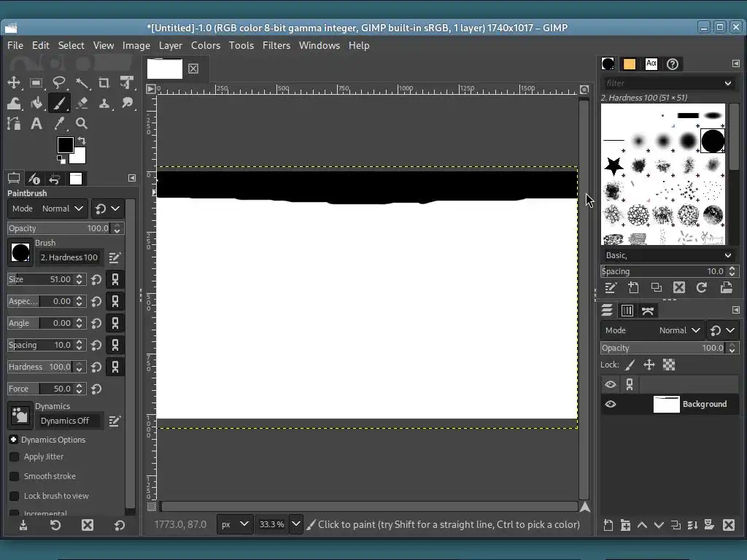Adjust the tool Opacity slider

(59, 228)
